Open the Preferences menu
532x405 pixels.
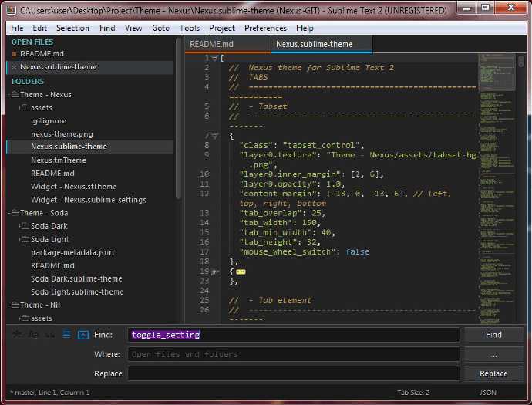coord(265,29)
